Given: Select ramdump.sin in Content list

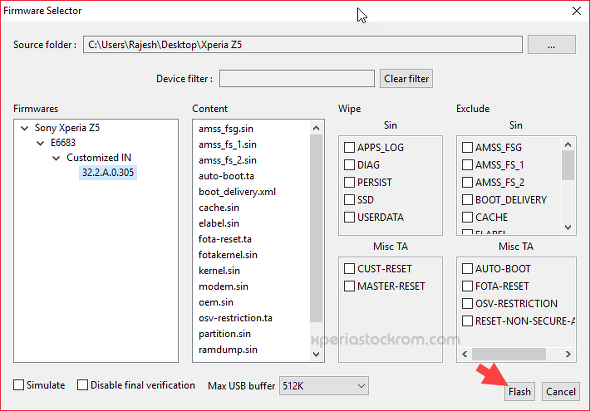Looking at the screenshot, I should (x=228, y=350).
